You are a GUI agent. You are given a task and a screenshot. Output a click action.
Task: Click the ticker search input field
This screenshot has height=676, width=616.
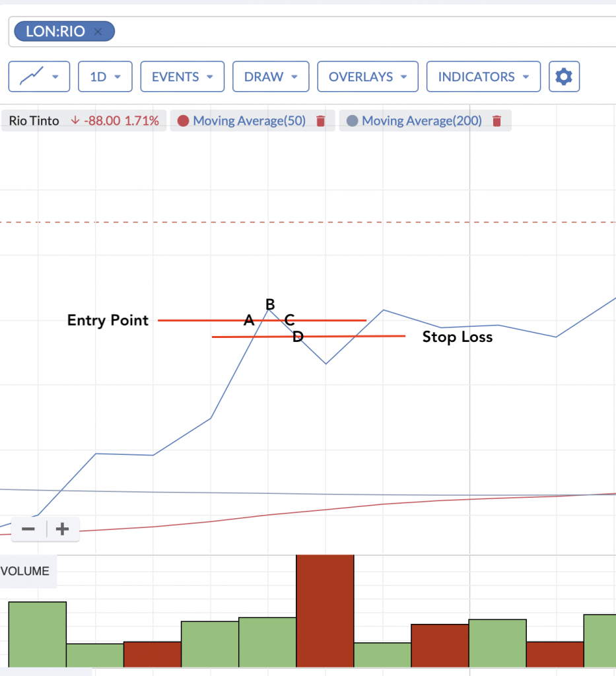pyautogui.click(x=363, y=32)
